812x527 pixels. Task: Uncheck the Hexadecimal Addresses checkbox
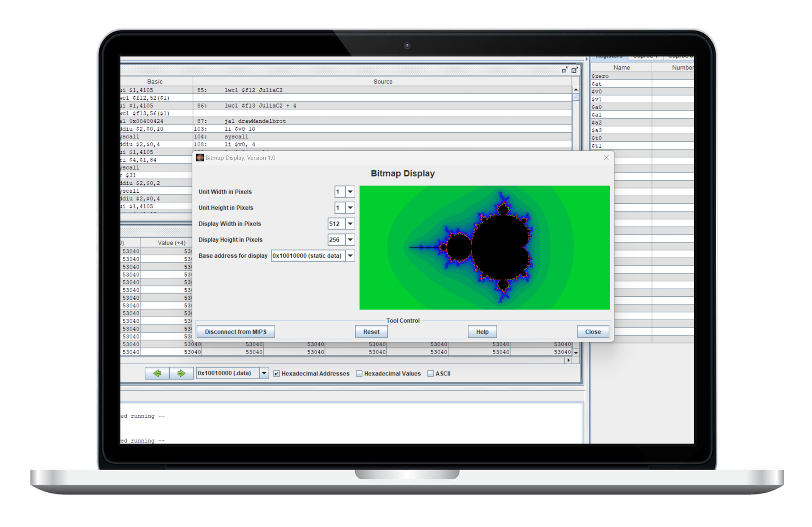pos(277,374)
